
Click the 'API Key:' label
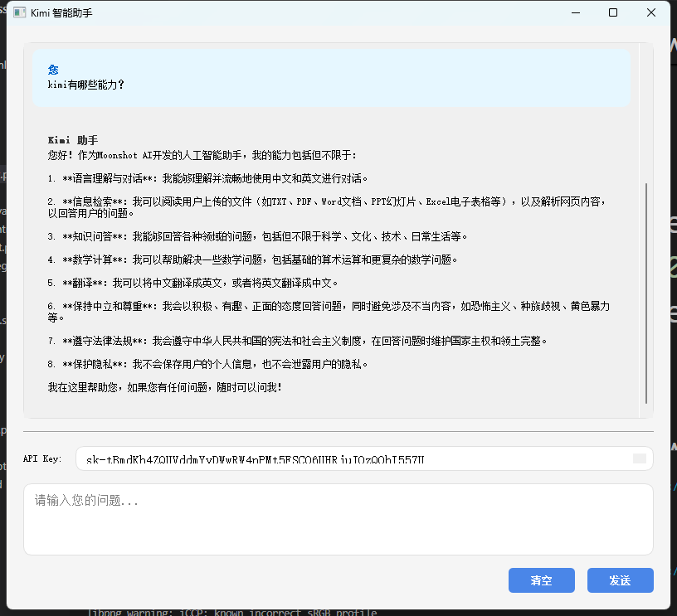coord(42,458)
